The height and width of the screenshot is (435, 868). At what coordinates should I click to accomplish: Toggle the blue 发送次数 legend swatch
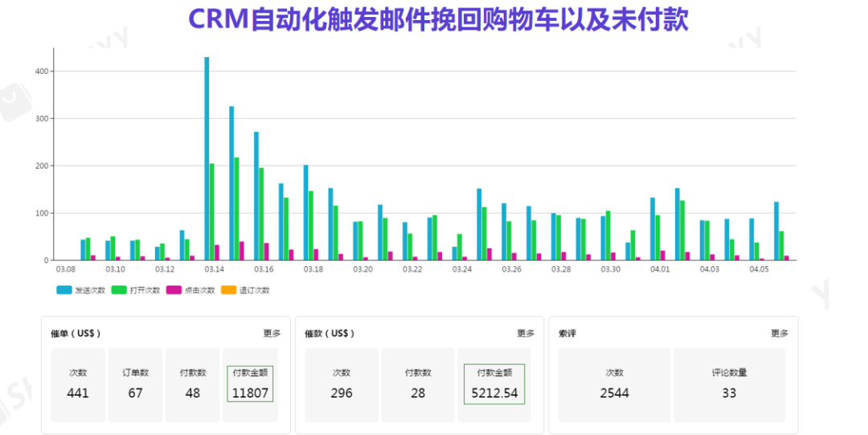63,289
